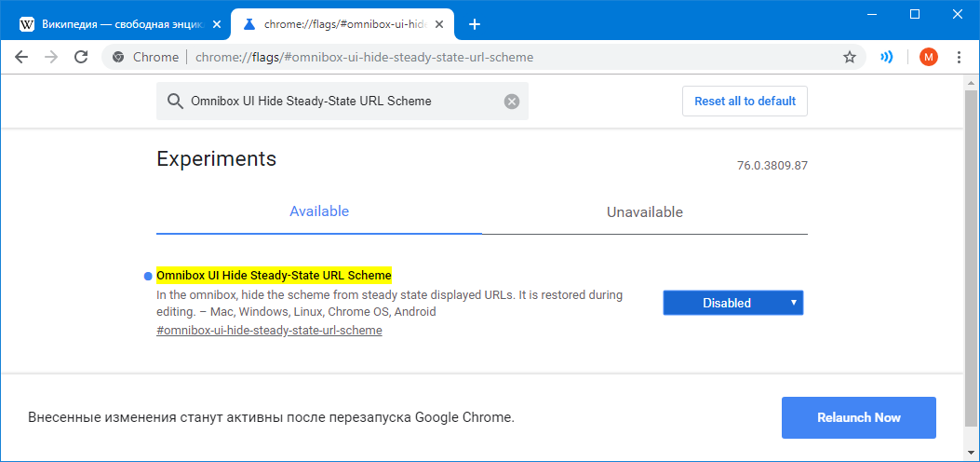Close the Wikipedia tab

pyautogui.click(x=216, y=24)
